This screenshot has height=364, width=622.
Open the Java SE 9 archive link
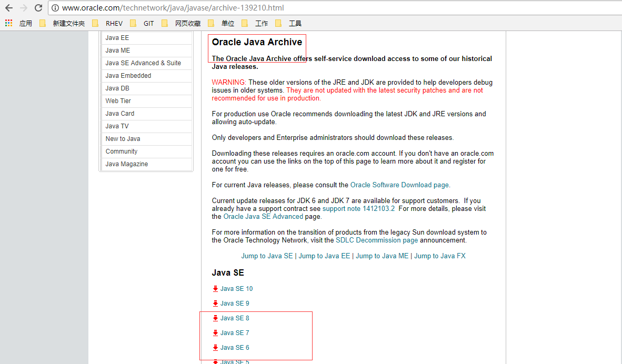(235, 304)
